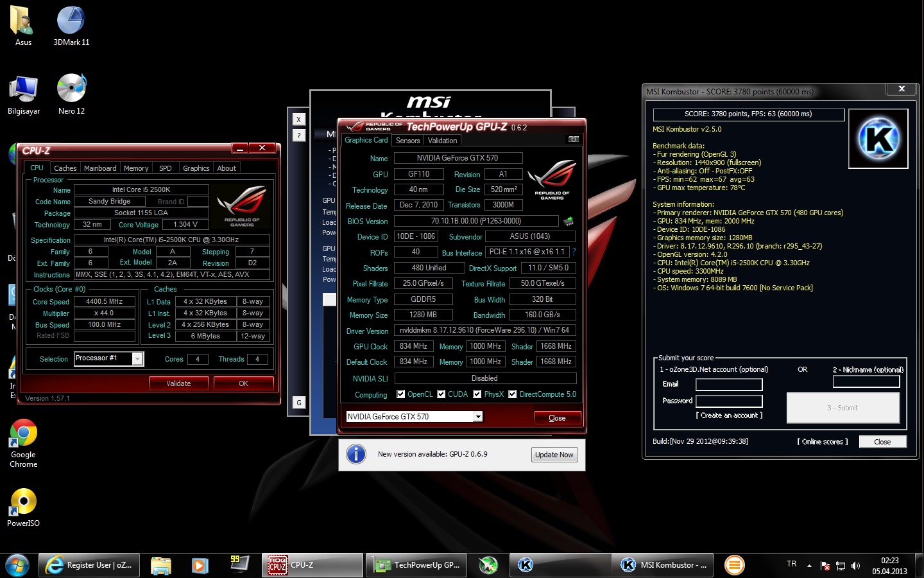Open the Google Chrome desktop icon
924x578 pixels.
click(x=24, y=442)
